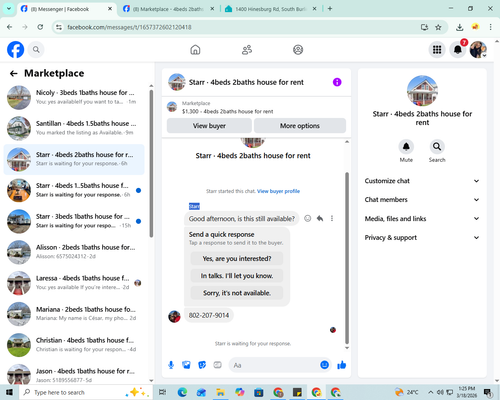Image resolution: width=500 pixels, height=400 pixels.
Task: Search in conversation using the magnifier
Action: click(x=437, y=146)
